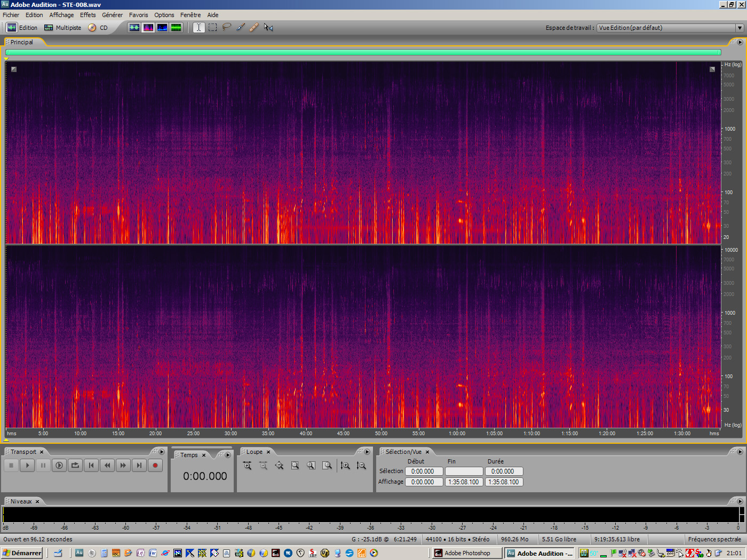Open the Effets menu

tap(88, 14)
